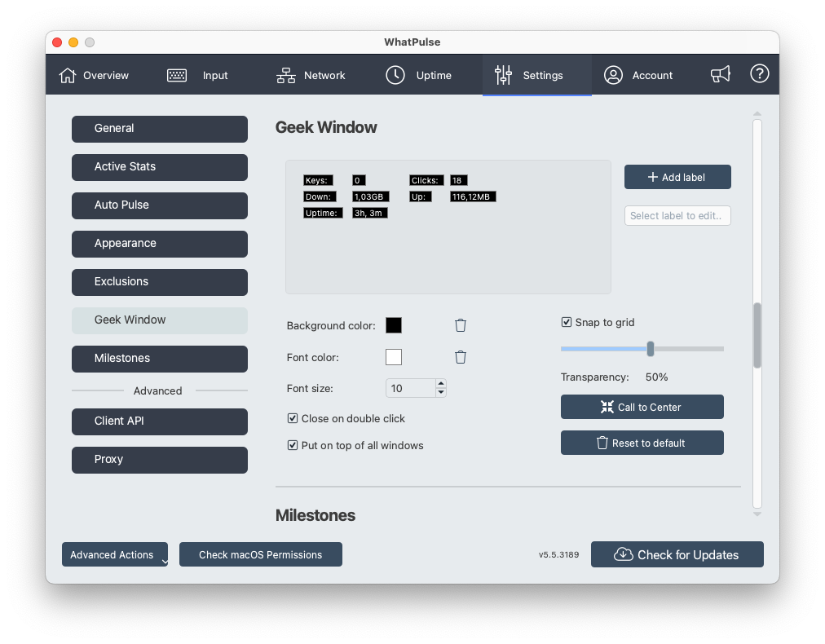
Task: Click the Font size input field
Action: (410, 388)
